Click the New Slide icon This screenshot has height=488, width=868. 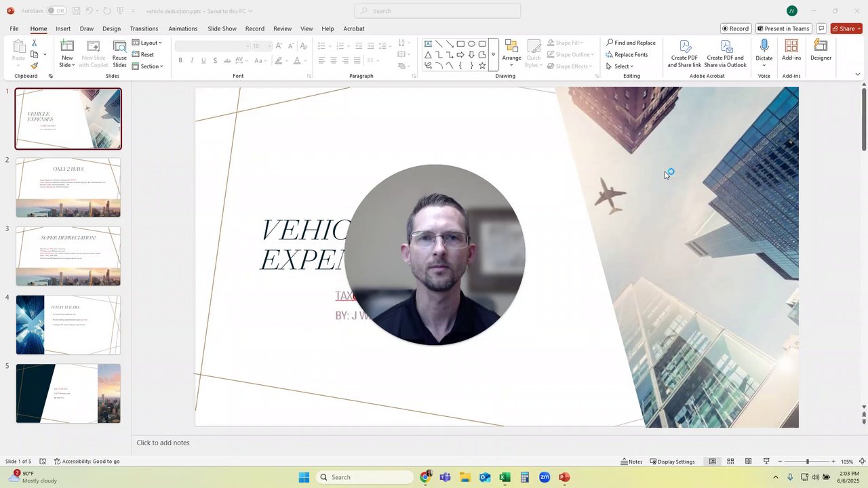coord(67,46)
